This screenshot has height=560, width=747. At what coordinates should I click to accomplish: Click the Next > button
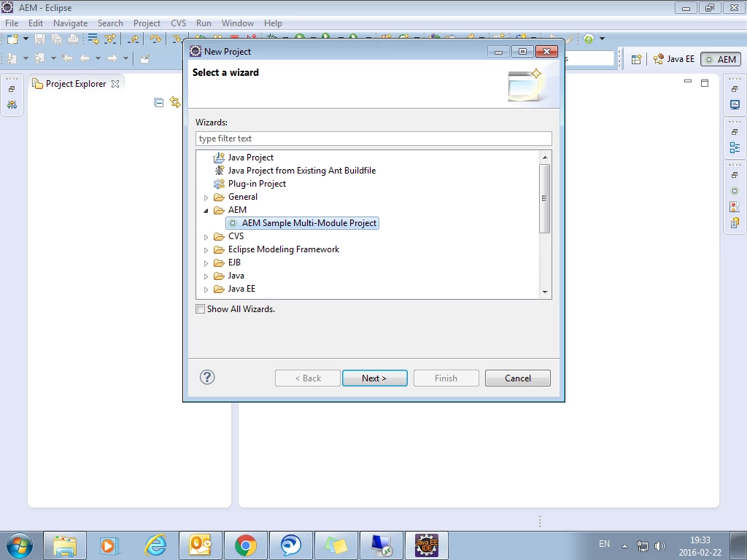(x=374, y=378)
